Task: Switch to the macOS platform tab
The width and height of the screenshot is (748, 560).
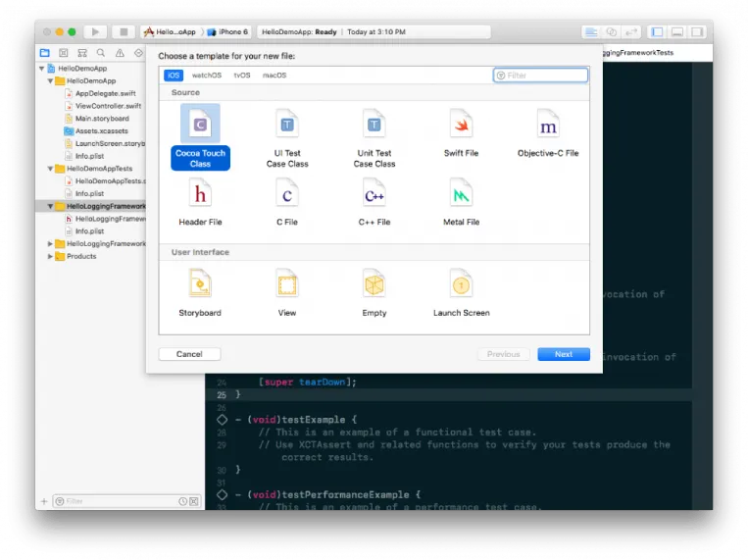Action: [x=274, y=76]
